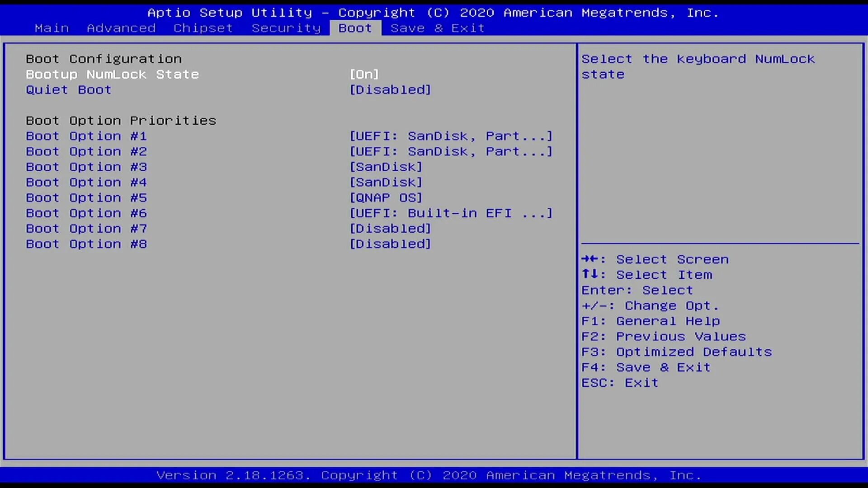Viewport: 868px width, 488px height.
Task: Open the Chipset tab
Action: coord(203,28)
